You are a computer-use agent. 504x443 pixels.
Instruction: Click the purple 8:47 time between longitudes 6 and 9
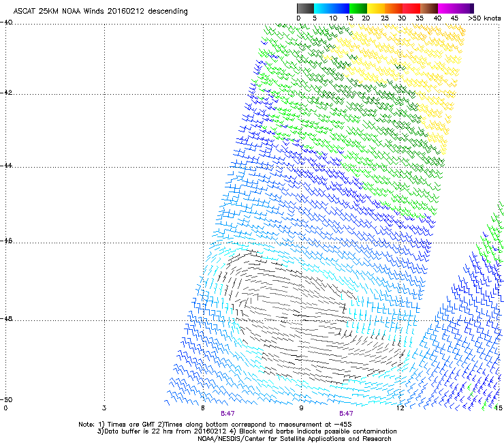pos(227,414)
